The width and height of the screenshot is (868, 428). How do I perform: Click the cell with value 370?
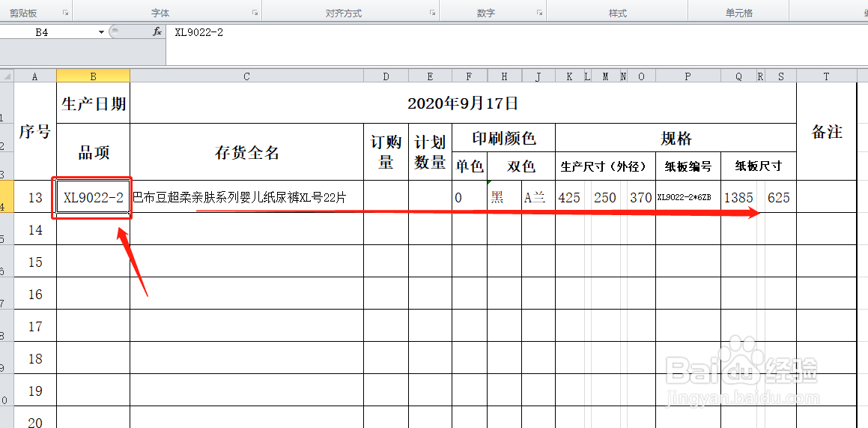tap(641, 196)
